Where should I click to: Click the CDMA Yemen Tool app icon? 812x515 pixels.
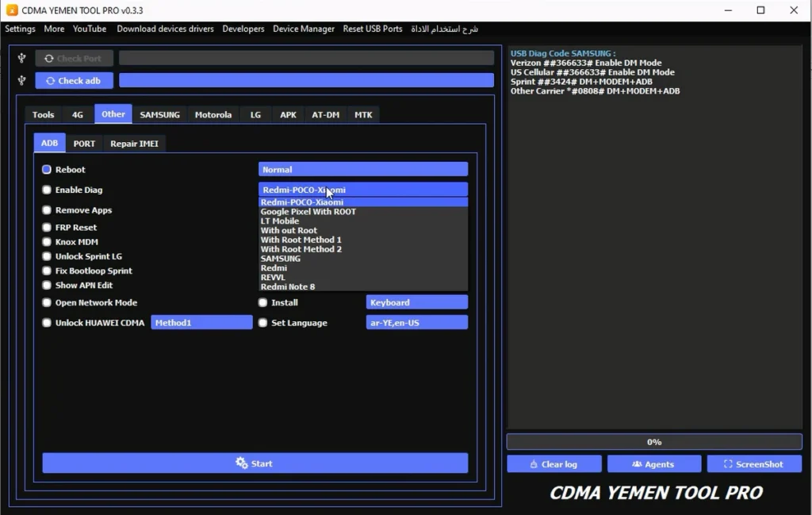12,10
